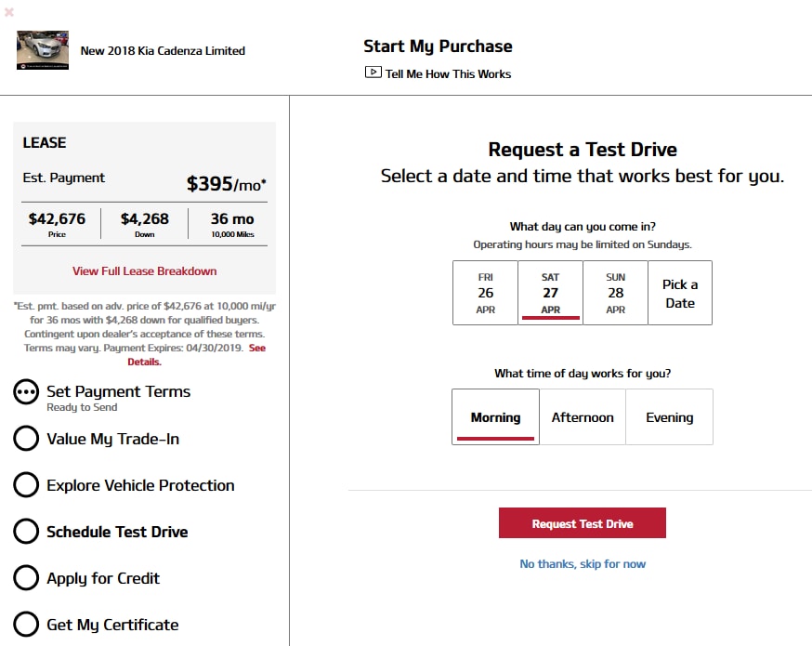The height and width of the screenshot is (646, 812).
Task: Select the Schedule Test Drive circle
Action: (26, 532)
